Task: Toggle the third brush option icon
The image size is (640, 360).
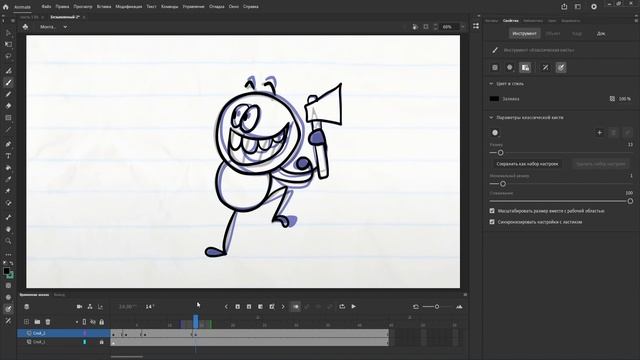Action: coord(525,68)
